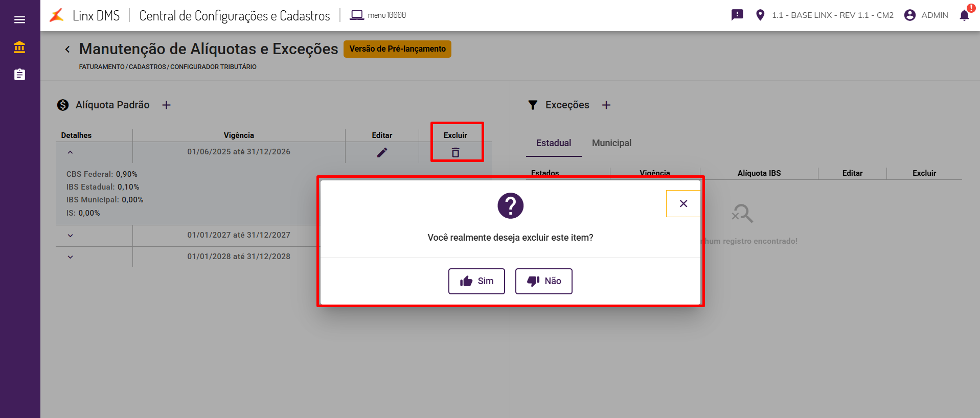This screenshot has width=980, height=418.
Task: Click the trash delete icon
Action: point(455,152)
